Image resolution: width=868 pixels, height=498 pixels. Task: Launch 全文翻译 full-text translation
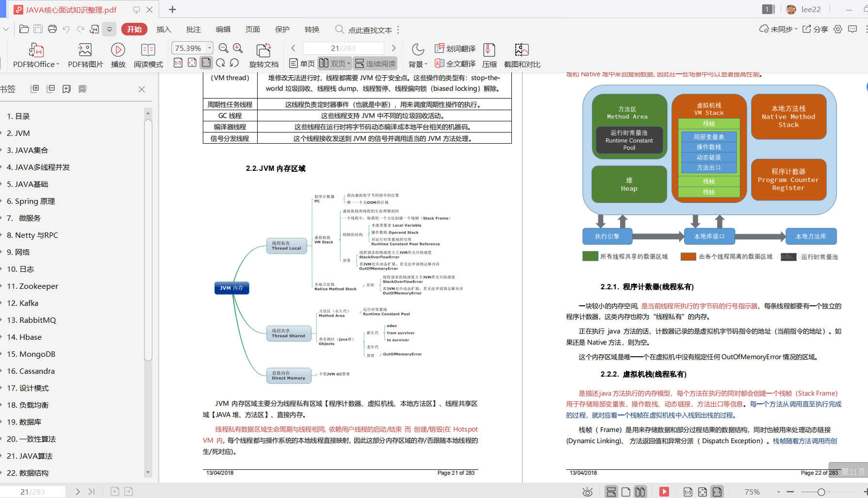455,63
